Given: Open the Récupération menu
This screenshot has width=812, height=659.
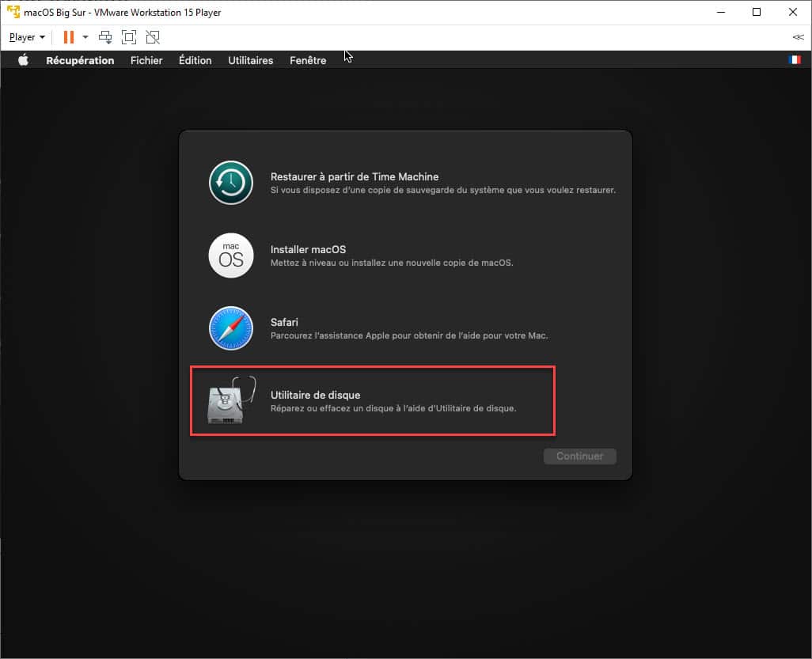Looking at the screenshot, I should [x=80, y=61].
